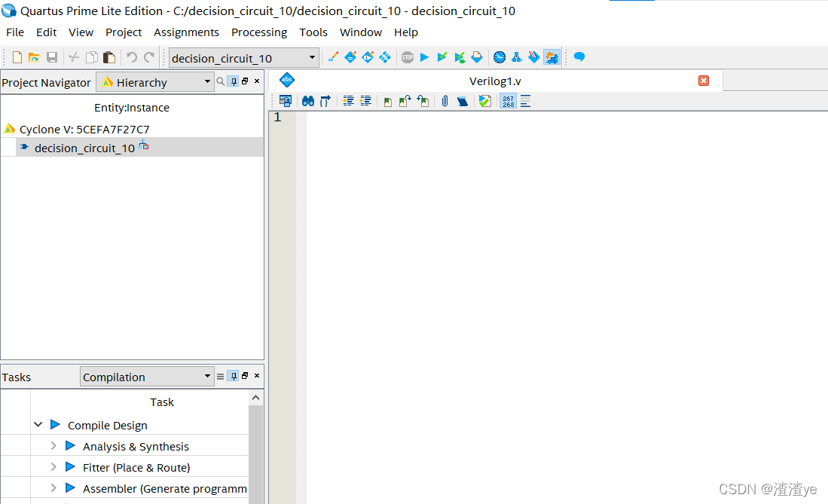
Task: Jump to the previous bookmark
Action: [423, 101]
